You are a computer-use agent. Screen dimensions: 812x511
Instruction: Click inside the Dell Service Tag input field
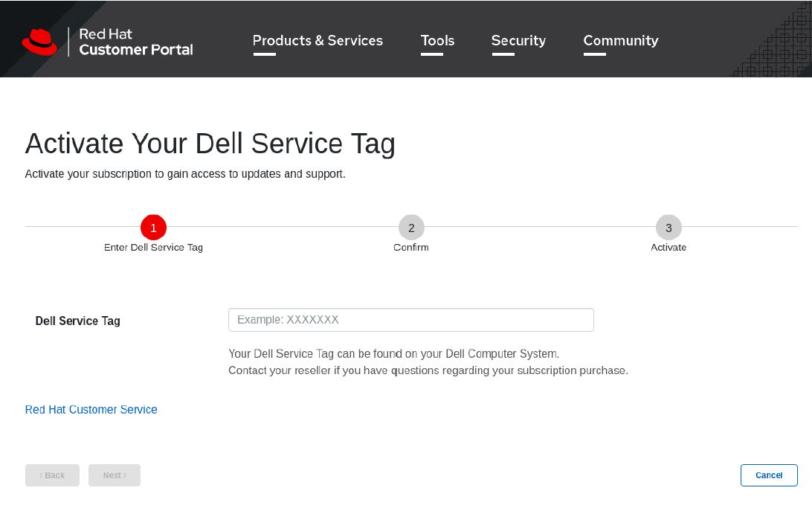coord(411,320)
